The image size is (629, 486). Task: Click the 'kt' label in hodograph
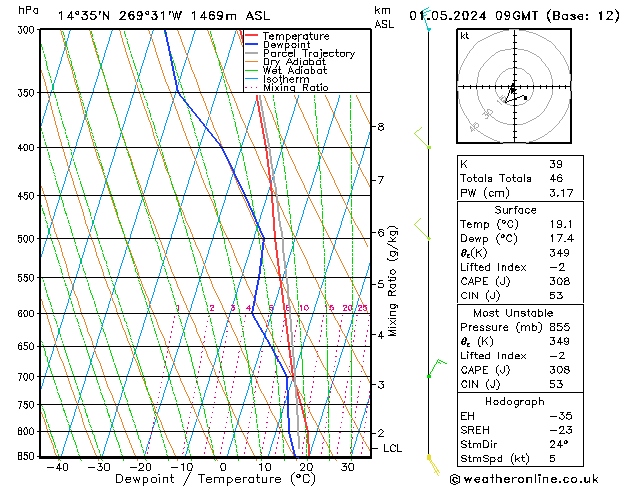click(x=465, y=36)
